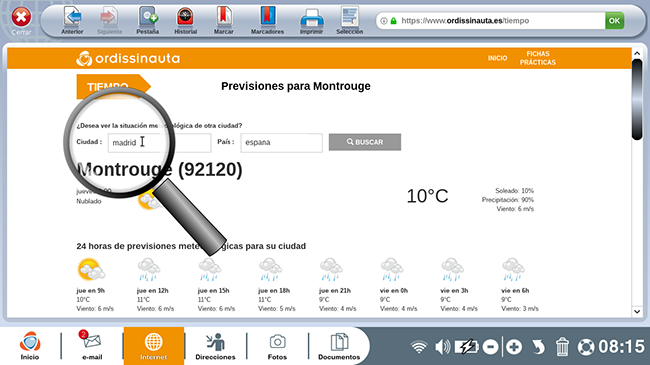The image size is (650, 365).
Task: Click the padlock security icon in address bar
Action: pyautogui.click(x=393, y=21)
